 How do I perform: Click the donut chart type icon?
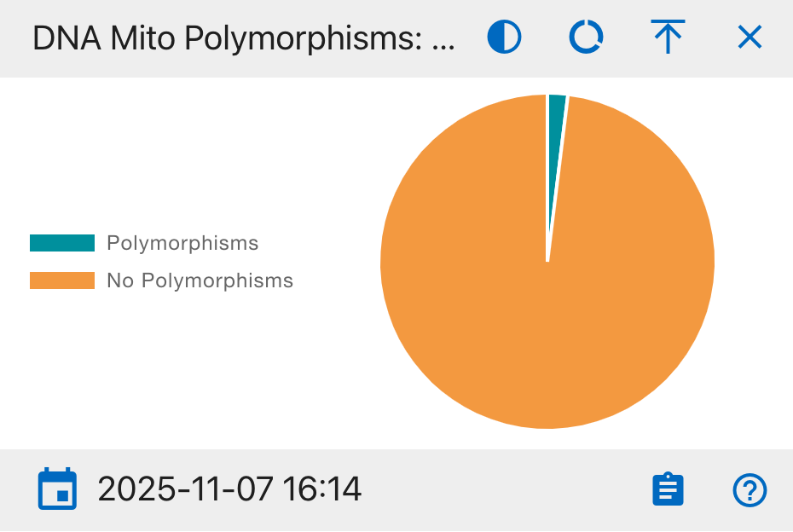(x=586, y=37)
